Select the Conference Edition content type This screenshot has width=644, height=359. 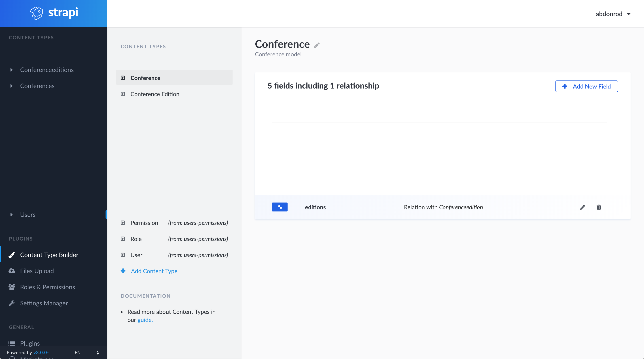155,94
